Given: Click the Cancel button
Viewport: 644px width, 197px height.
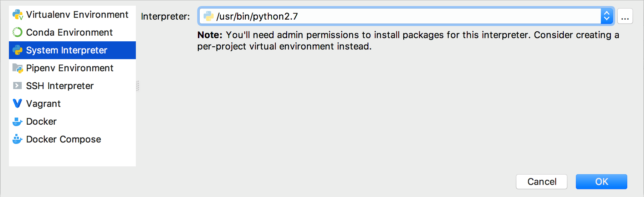Looking at the screenshot, I should click(541, 182).
